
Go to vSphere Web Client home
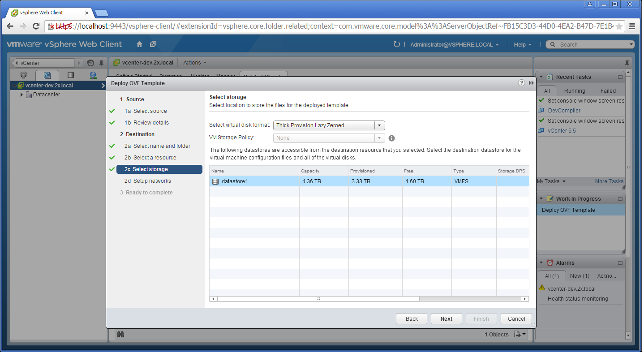click(139, 44)
